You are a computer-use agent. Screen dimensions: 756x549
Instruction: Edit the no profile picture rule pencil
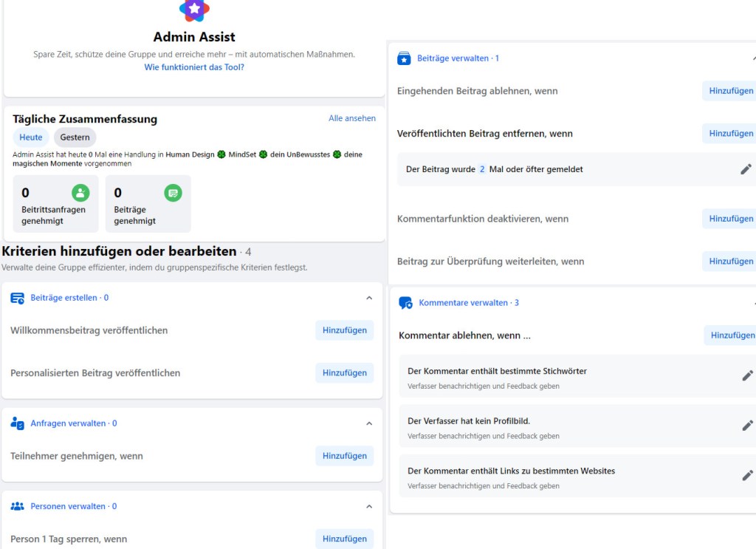coord(747,426)
